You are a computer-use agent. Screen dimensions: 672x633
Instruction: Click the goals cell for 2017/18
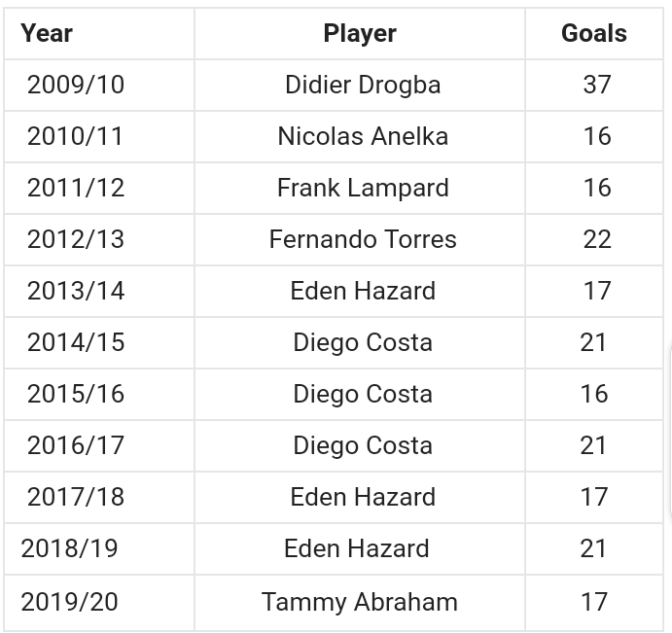(593, 497)
